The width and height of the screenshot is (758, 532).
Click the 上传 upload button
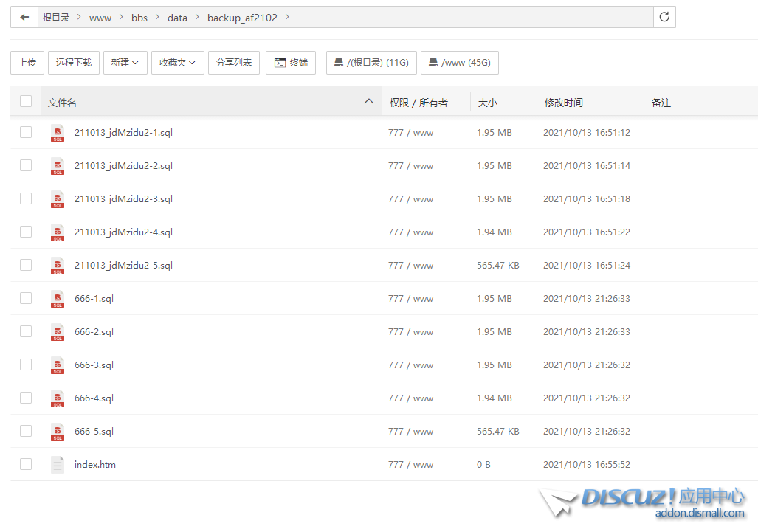tap(27, 63)
